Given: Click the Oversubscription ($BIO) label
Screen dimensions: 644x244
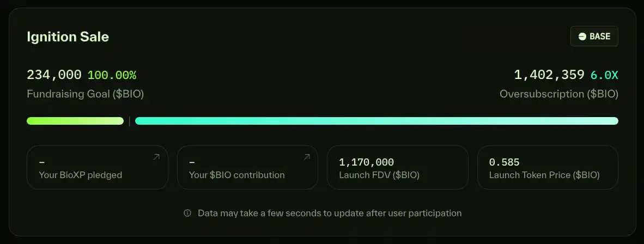Looking at the screenshot, I should click(559, 94).
